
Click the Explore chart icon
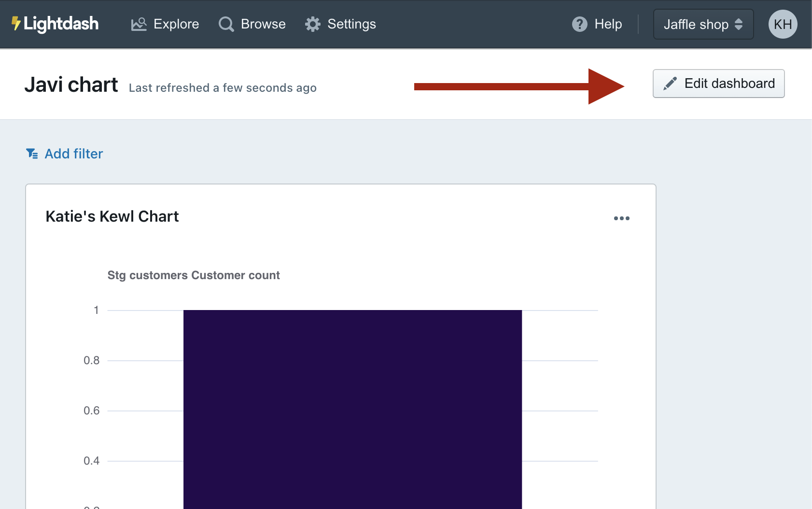tap(139, 24)
